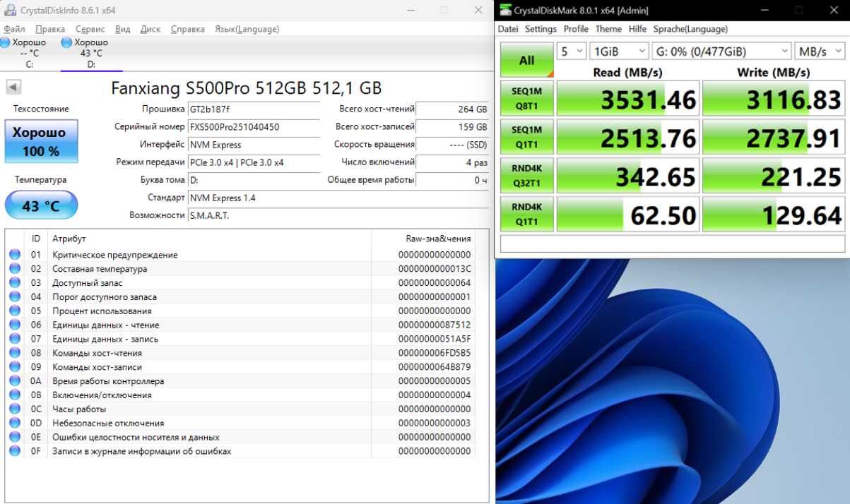Open the Сервис menu
The image size is (850, 504).
click(x=90, y=29)
